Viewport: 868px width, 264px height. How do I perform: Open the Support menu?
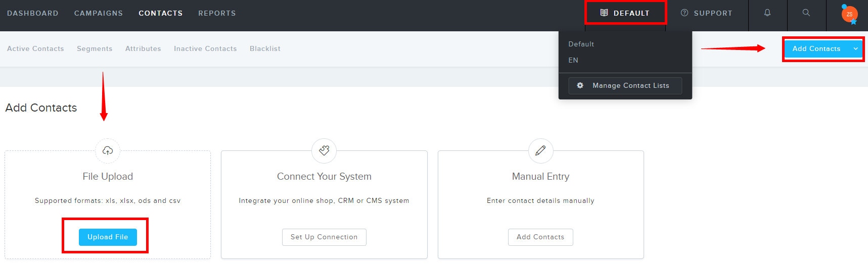point(707,13)
